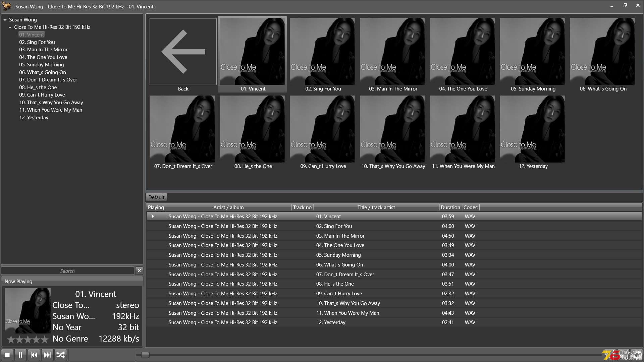Select playlist row 03. Man In The Mirror
Viewport: 644px width, 362px height.
pos(394,236)
